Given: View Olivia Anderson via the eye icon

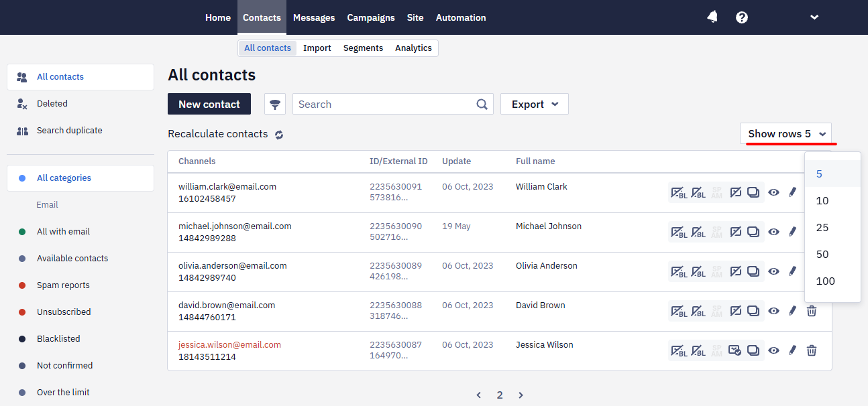Looking at the screenshot, I should (x=773, y=271).
